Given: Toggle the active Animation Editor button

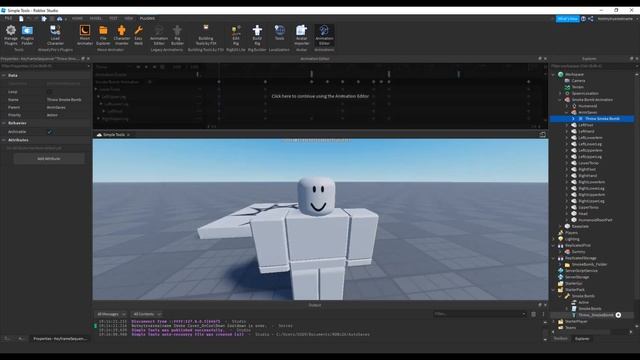Looking at the screenshot, I should pos(324,35).
